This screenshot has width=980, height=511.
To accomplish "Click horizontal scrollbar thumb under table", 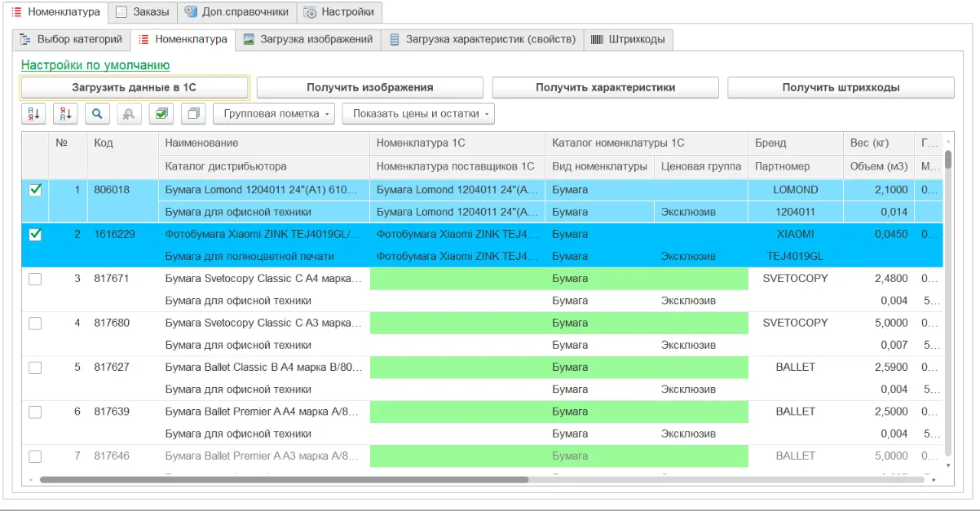I will click(284, 479).
